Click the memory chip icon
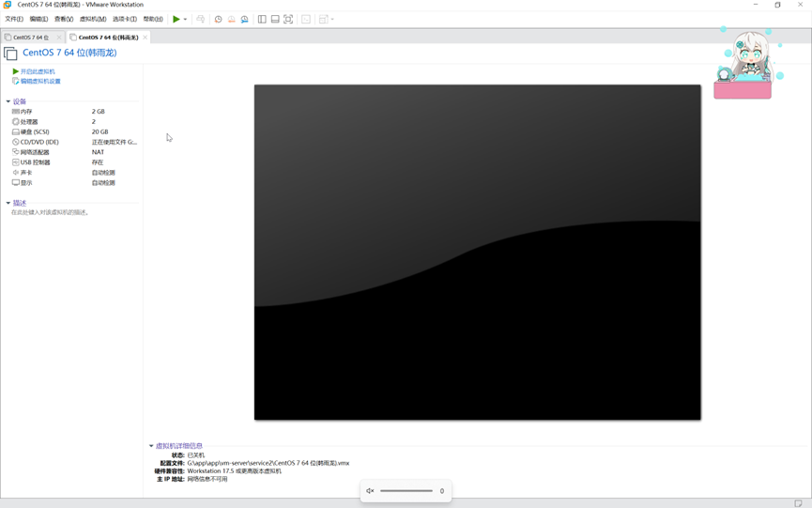This screenshot has height=508, width=812. pos(16,112)
